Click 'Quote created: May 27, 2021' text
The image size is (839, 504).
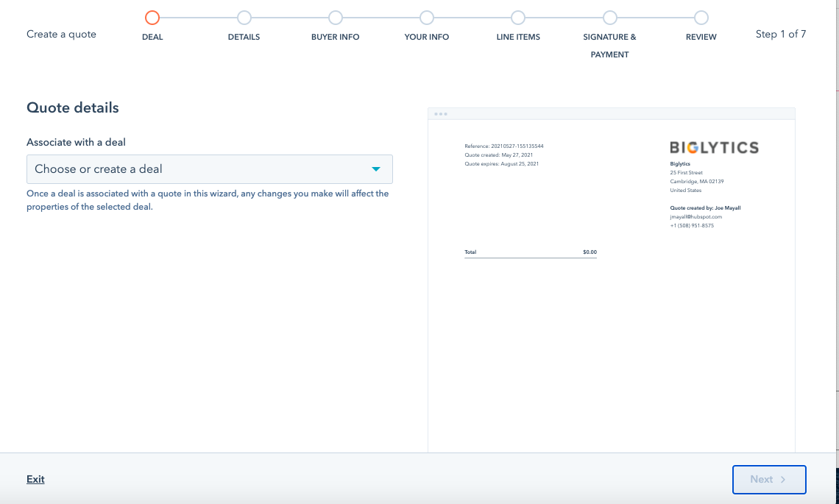pos(499,155)
